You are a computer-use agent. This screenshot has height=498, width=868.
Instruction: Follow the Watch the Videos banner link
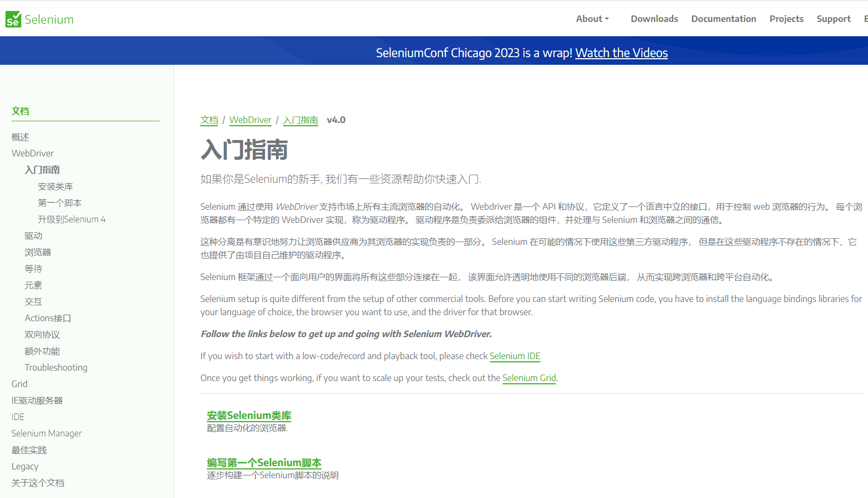coord(621,53)
